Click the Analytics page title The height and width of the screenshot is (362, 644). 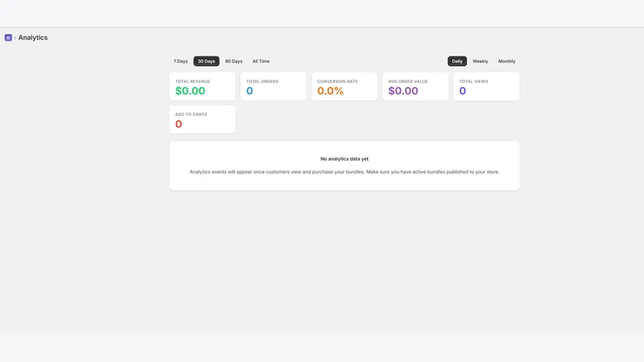coord(33,38)
